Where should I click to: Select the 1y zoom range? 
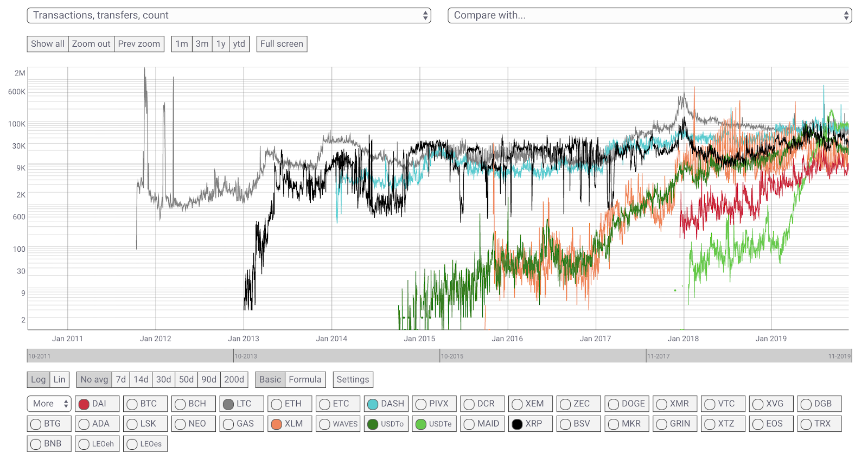point(221,44)
